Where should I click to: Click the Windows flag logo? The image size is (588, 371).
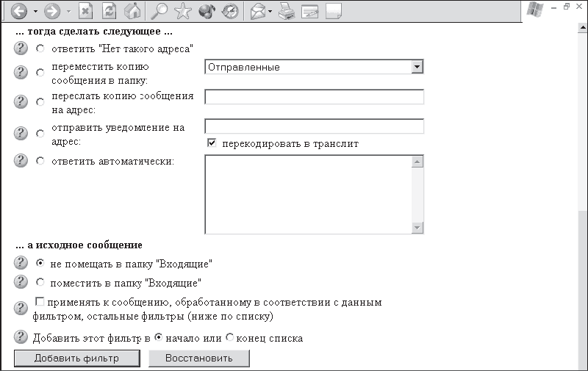tap(535, 9)
